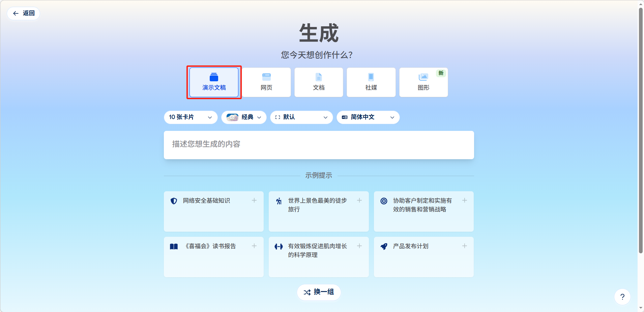Select the 社媒 content type
Screen dimensions: 644x312
371,82
